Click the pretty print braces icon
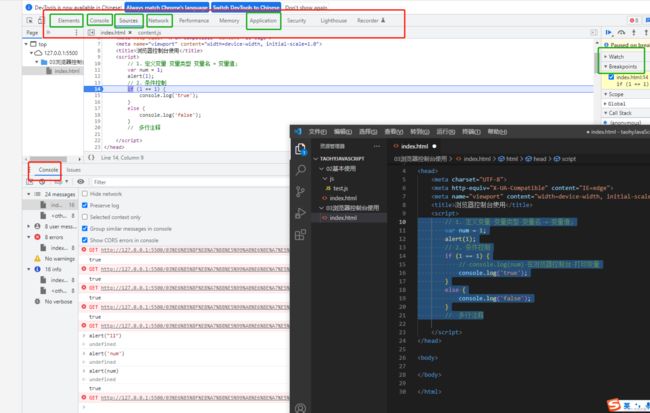The image size is (650, 413). [91, 158]
